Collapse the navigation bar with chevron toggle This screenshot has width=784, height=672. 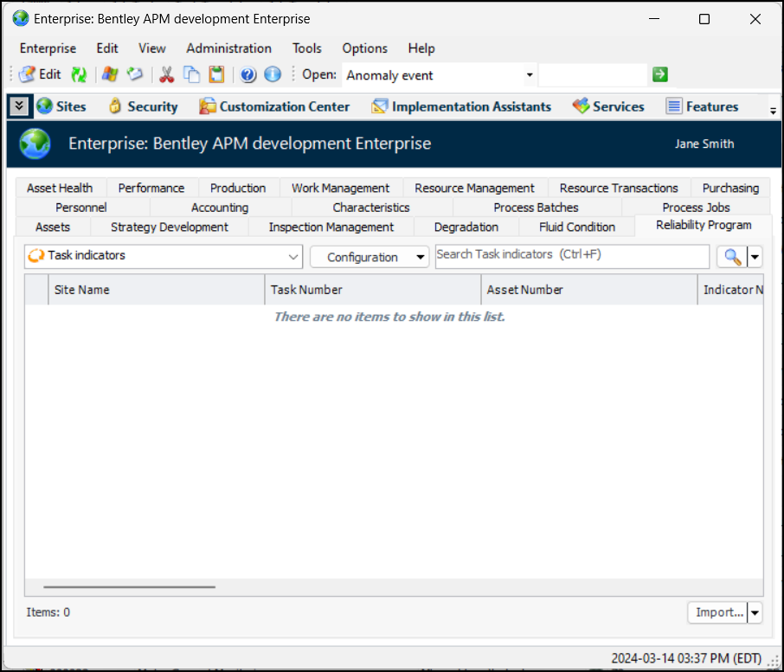19,106
